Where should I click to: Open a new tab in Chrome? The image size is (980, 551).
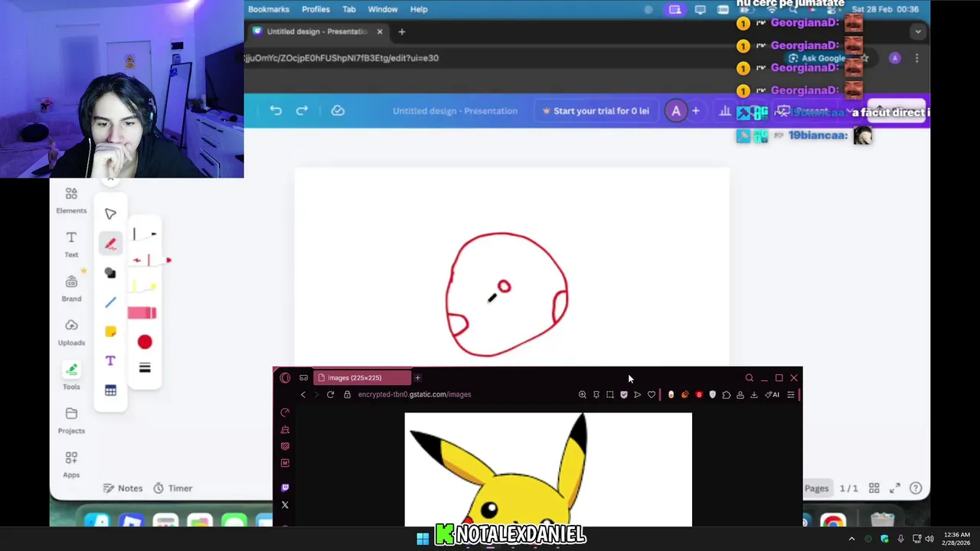(x=401, y=31)
